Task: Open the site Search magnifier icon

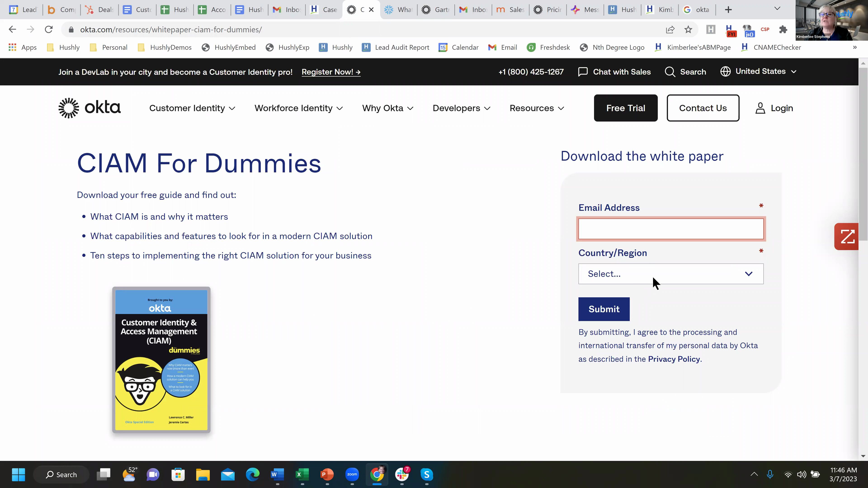Action: coord(670,72)
